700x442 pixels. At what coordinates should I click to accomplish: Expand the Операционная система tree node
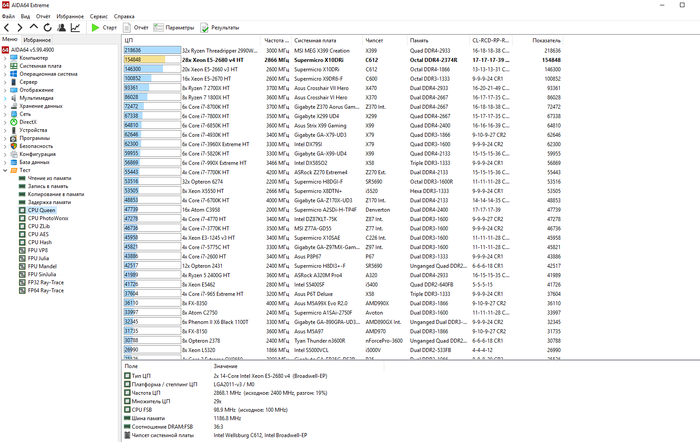[x=5, y=74]
